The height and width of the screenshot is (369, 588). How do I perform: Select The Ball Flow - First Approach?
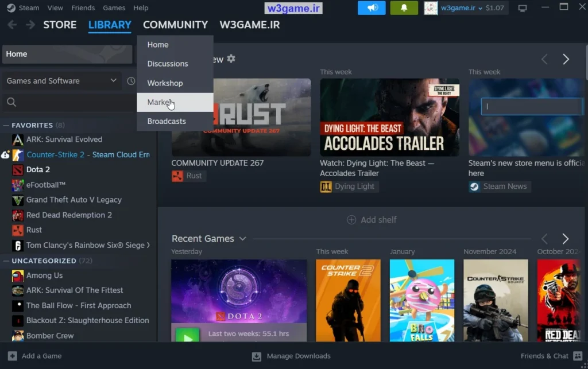point(79,306)
